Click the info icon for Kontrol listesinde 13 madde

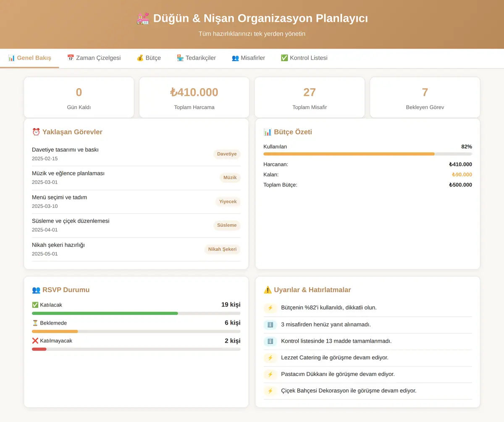click(x=270, y=341)
